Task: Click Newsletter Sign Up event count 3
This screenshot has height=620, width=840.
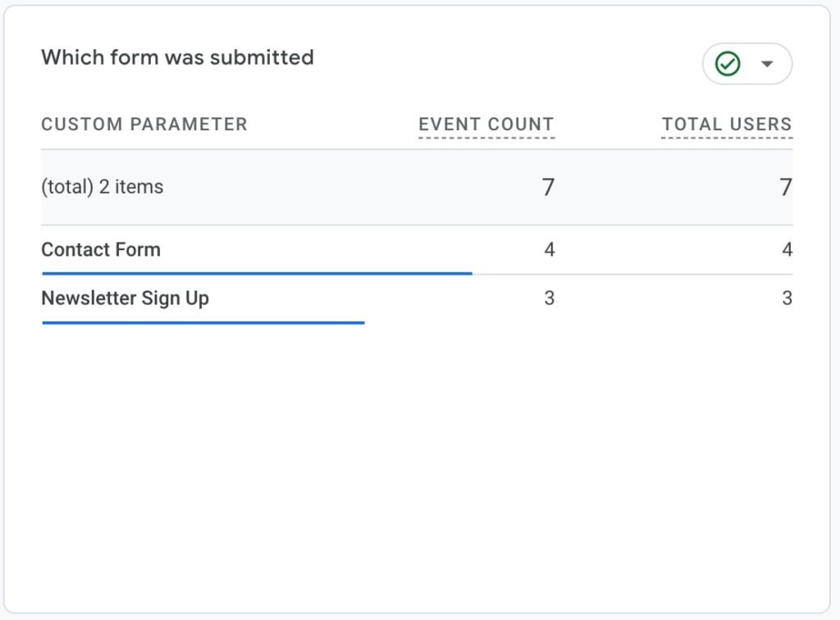Action: 549,299
